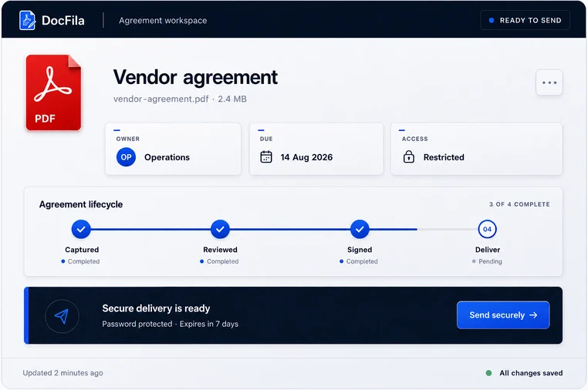Click the Agreement lifecycle heading
The height and width of the screenshot is (390, 588).
[x=81, y=204]
